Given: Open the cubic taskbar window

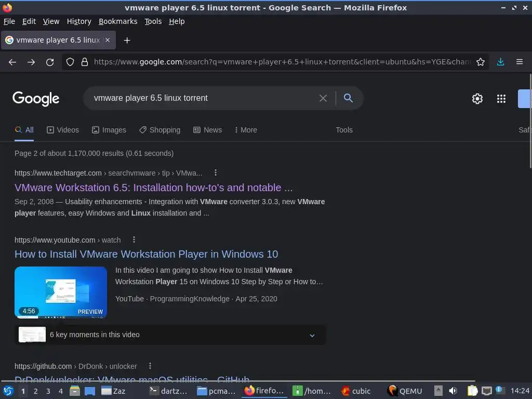Looking at the screenshot, I should (356, 391).
